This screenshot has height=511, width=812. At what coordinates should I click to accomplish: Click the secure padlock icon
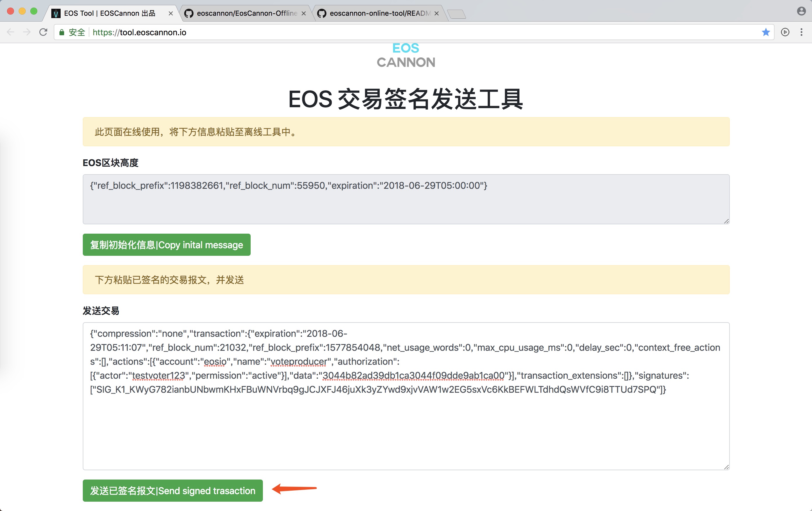(x=62, y=32)
